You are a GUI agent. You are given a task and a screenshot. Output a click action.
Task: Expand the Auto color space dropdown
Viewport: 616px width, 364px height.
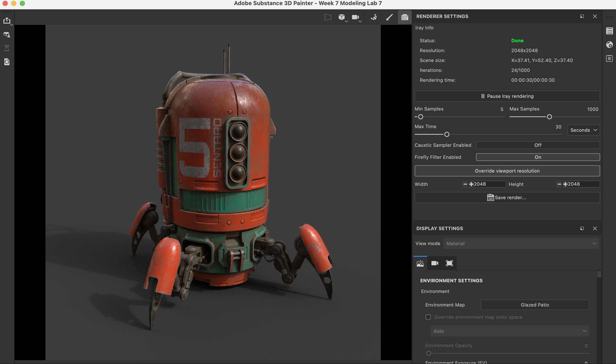[509, 331]
